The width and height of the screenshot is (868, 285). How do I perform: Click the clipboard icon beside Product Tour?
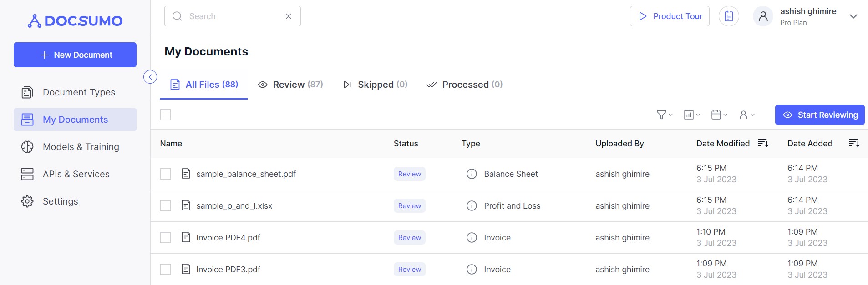point(729,16)
